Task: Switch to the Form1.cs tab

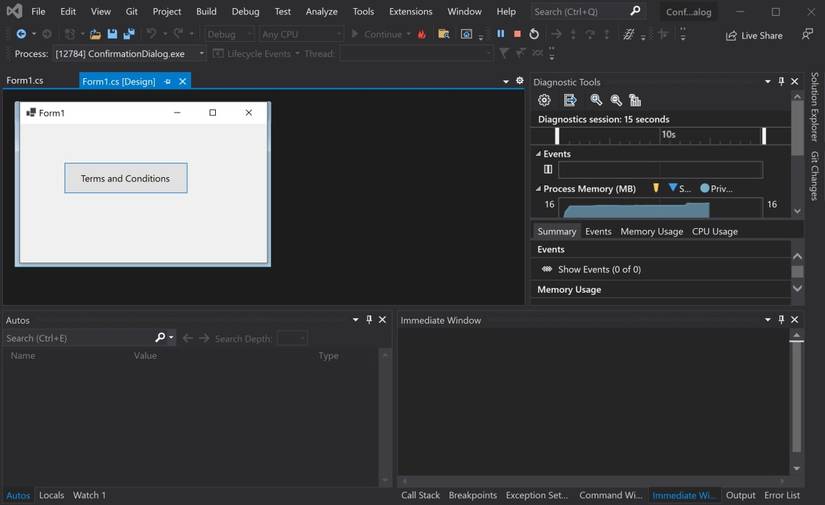Action: 25,80
